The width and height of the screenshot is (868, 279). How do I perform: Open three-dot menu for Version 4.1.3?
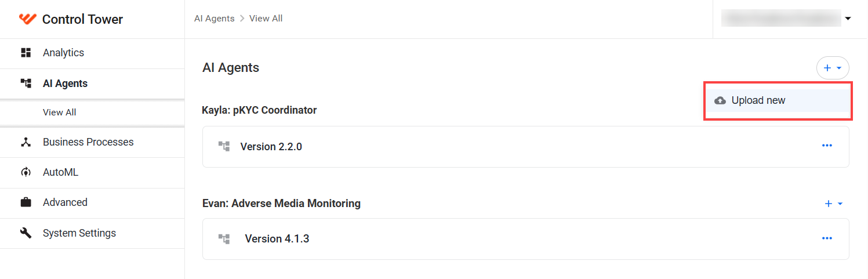coord(827,238)
